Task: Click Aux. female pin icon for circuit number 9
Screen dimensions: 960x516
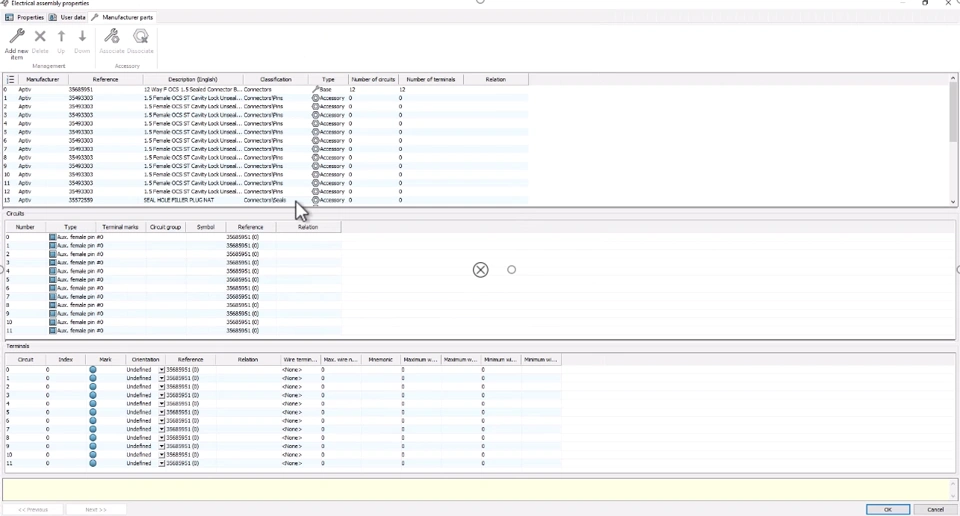Action: tap(52, 313)
